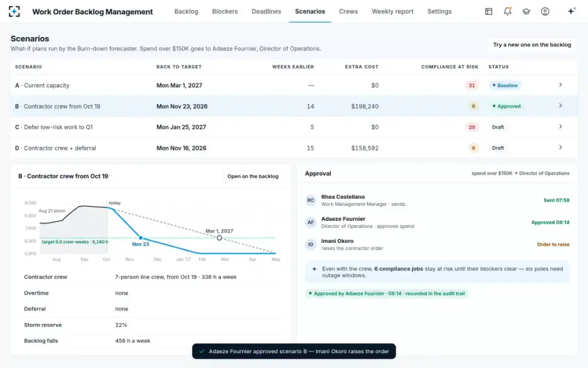This screenshot has height=368, width=588.
Task: Click AF avatar for Adaeze Fournier
Action: click(311, 222)
